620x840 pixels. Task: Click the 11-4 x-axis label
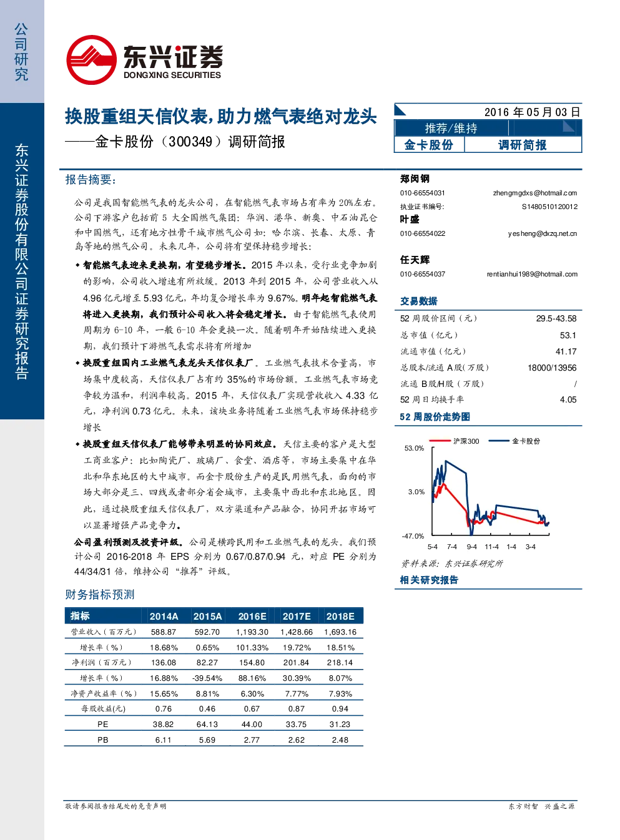[x=491, y=547]
